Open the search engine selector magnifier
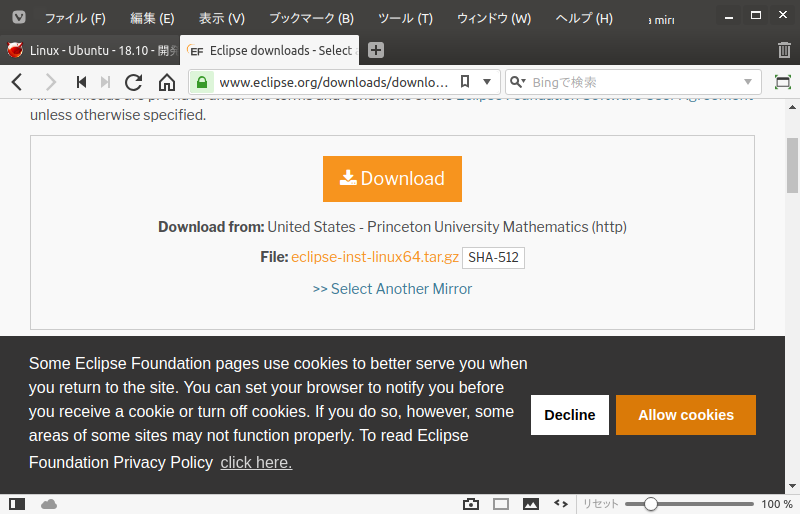Screen dimensions: 800x514 pyautogui.click(x=517, y=82)
